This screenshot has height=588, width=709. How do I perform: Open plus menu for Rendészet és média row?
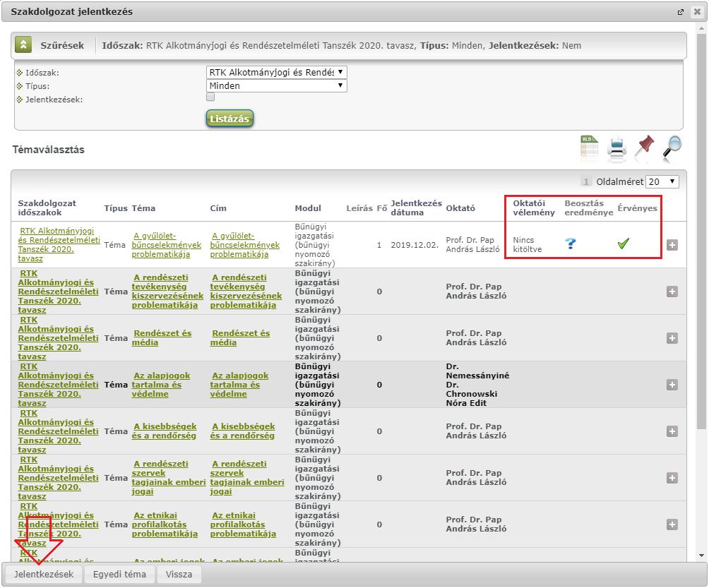pyautogui.click(x=672, y=338)
